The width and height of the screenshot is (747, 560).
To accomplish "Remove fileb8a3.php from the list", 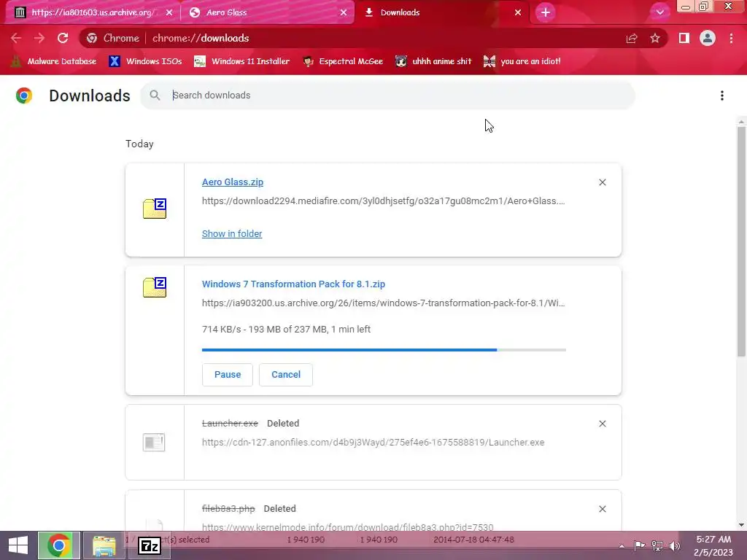I will pos(602,509).
